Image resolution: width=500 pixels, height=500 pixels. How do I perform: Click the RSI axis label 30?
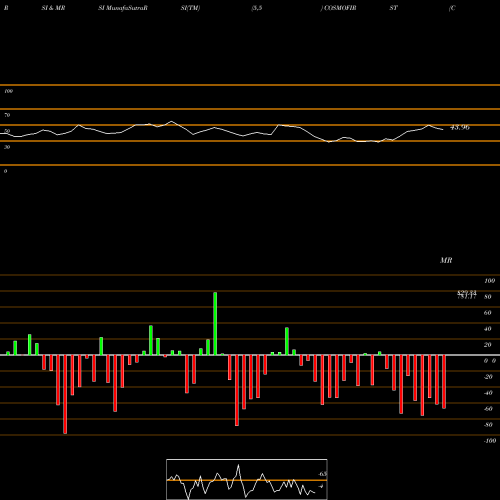tap(7, 147)
